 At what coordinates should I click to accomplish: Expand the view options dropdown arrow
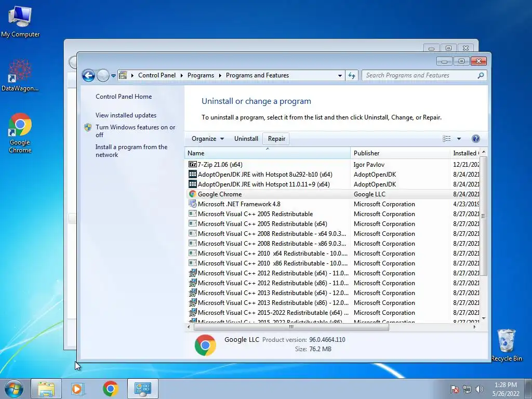tap(459, 138)
